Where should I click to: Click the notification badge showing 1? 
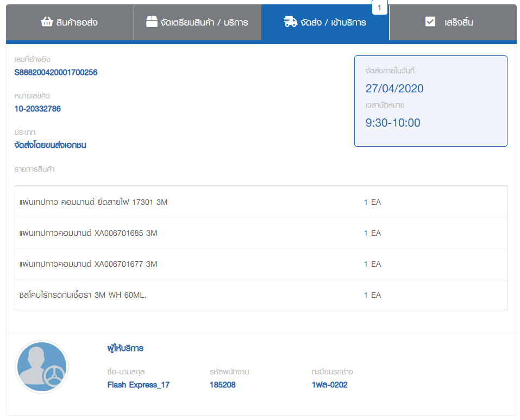[x=380, y=8]
